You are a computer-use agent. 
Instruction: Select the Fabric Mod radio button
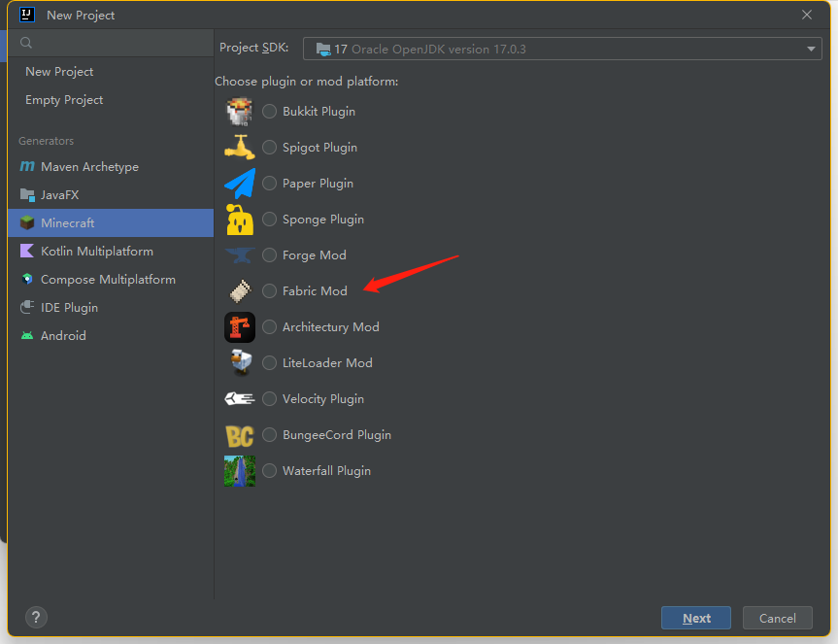point(269,290)
